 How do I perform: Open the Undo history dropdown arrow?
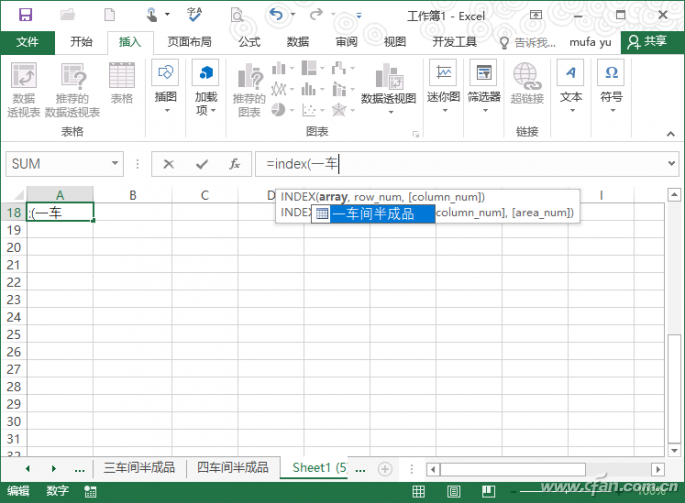point(293,14)
